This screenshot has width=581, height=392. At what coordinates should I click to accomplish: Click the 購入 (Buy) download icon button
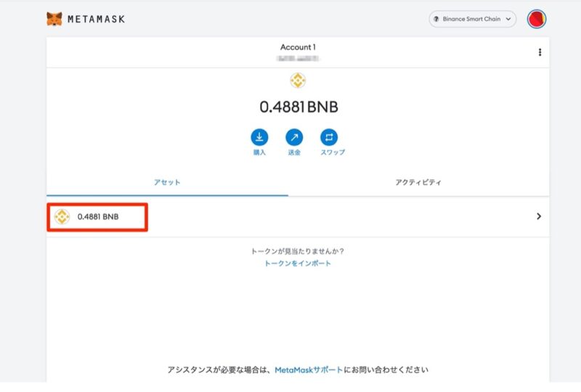pos(259,137)
